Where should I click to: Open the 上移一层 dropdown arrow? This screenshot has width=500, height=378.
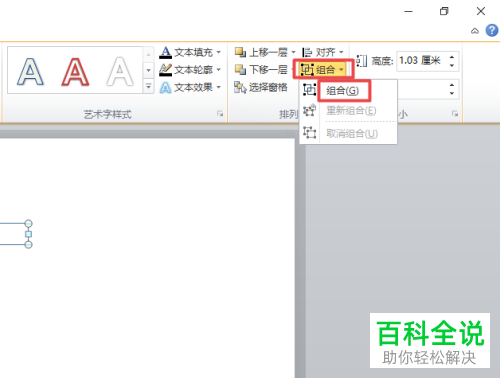pos(293,52)
